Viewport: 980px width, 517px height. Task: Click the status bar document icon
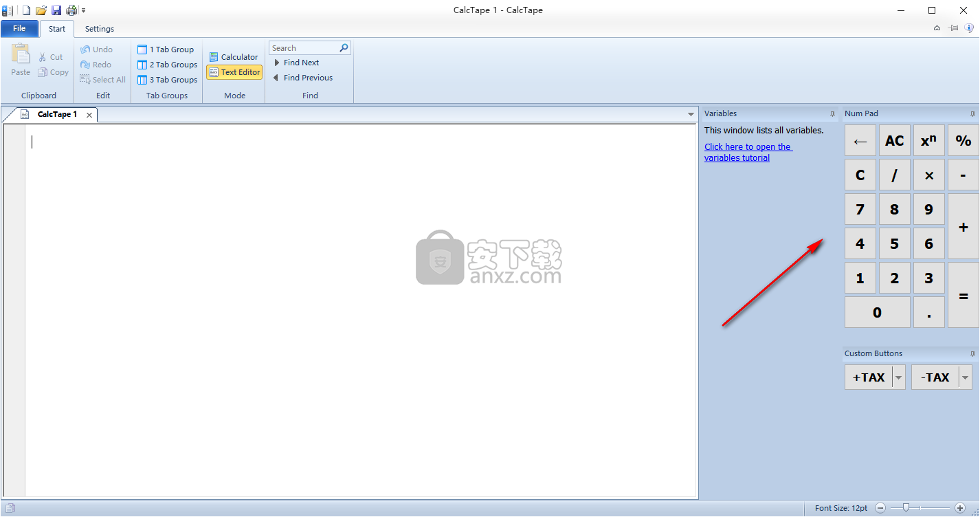pos(10,509)
